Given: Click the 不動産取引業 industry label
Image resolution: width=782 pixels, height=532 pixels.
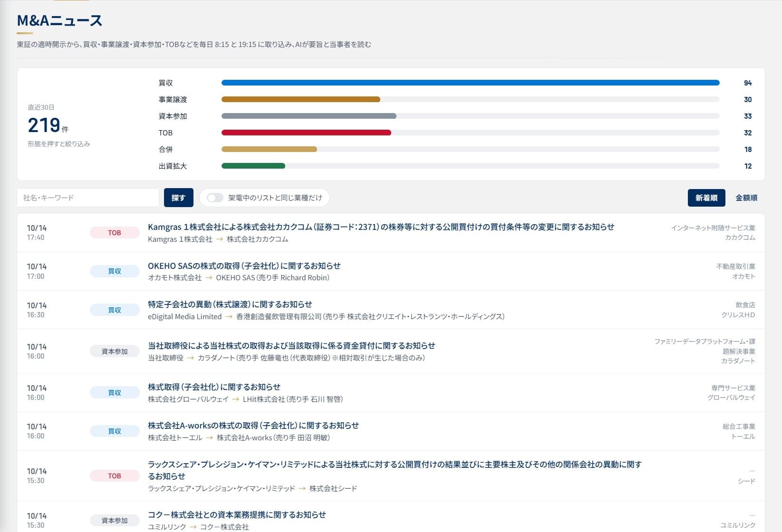Looking at the screenshot, I should coord(736,266).
